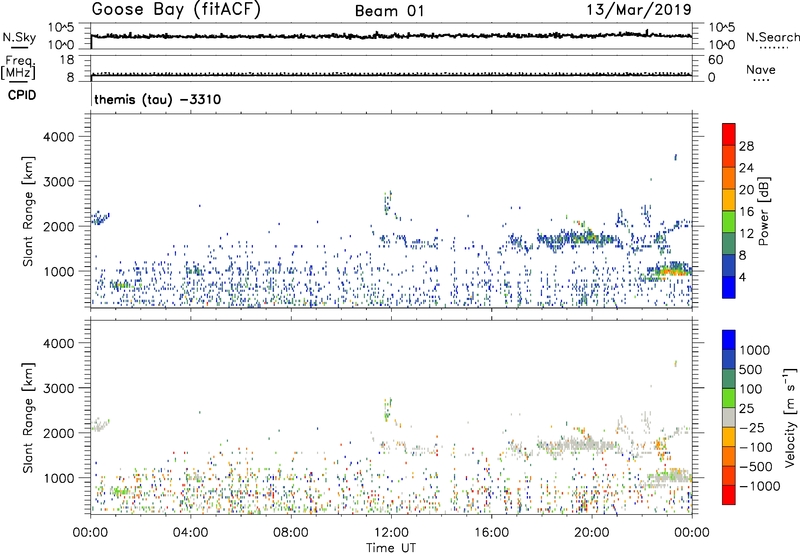
Task: Click the yellow 16-20 dB Power colorbar segment
Action: point(729,199)
